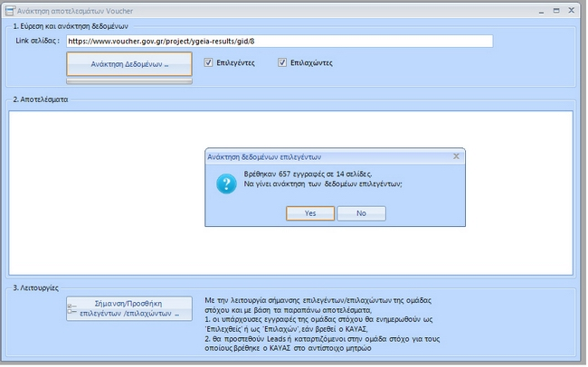Uncheck the Επιλαχώντες checkbox
This screenshot has width=588, height=367.
[x=283, y=63]
